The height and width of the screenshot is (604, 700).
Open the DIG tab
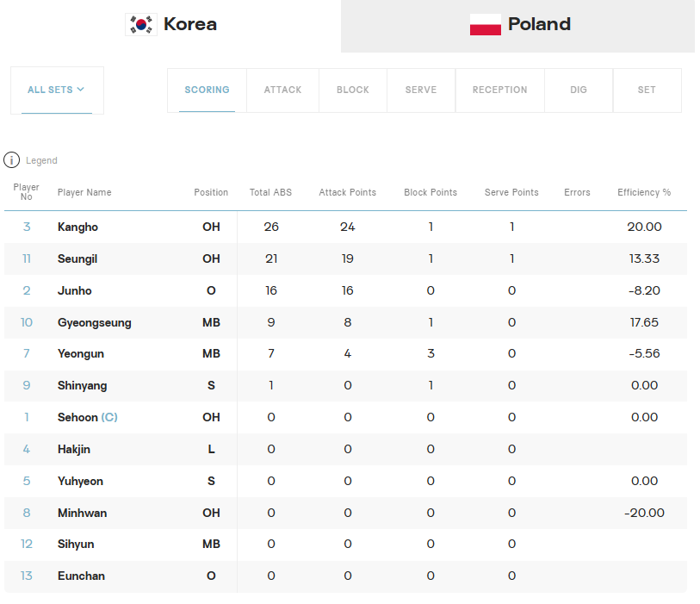coord(579,90)
